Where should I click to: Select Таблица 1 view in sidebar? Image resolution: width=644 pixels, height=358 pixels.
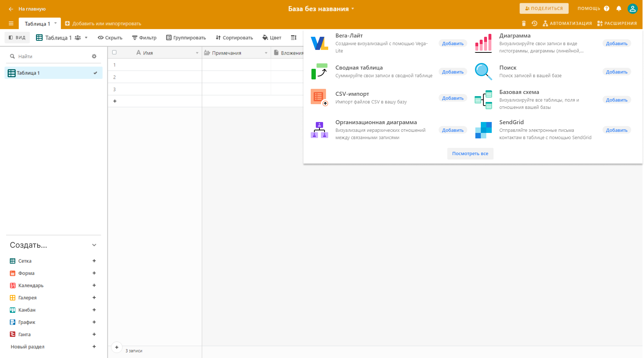pos(54,73)
